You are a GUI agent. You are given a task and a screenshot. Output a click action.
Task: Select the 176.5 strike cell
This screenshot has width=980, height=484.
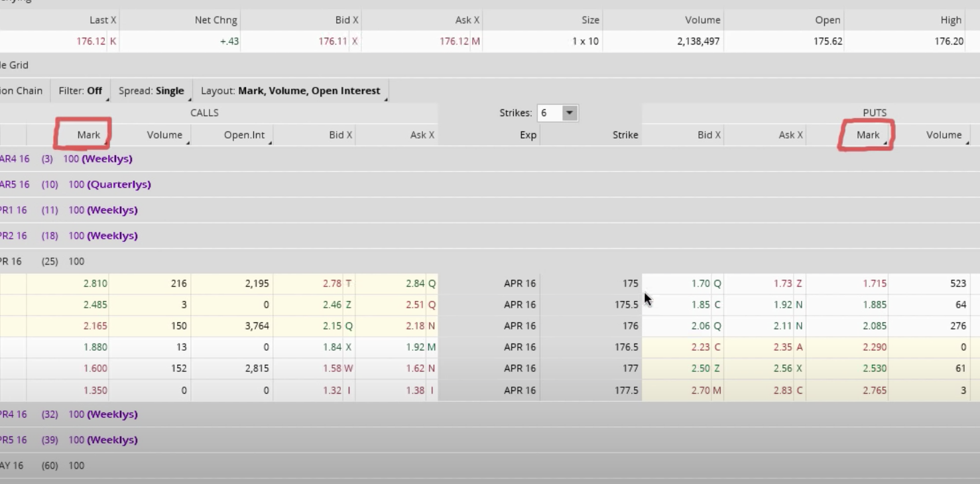tap(591, 347)
